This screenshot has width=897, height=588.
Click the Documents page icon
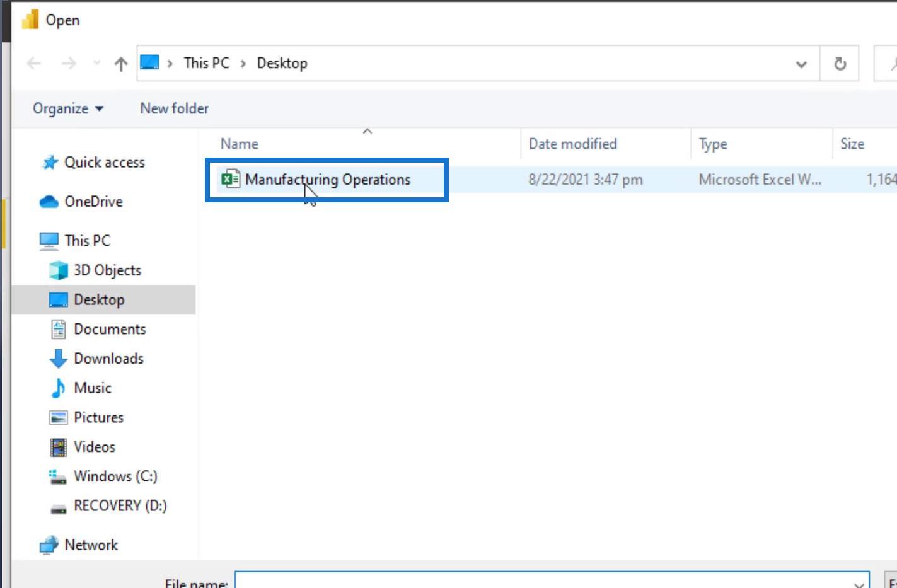(58, 329)
